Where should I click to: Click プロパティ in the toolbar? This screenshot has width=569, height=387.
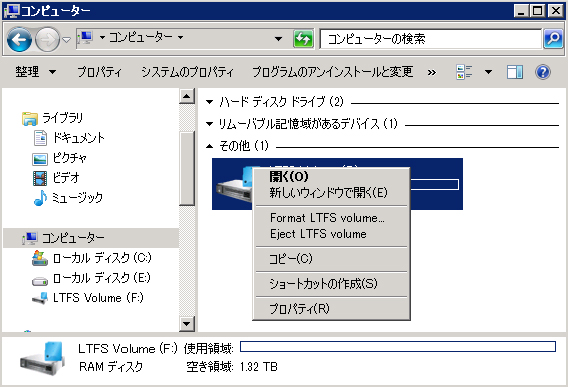coord(99,72)
